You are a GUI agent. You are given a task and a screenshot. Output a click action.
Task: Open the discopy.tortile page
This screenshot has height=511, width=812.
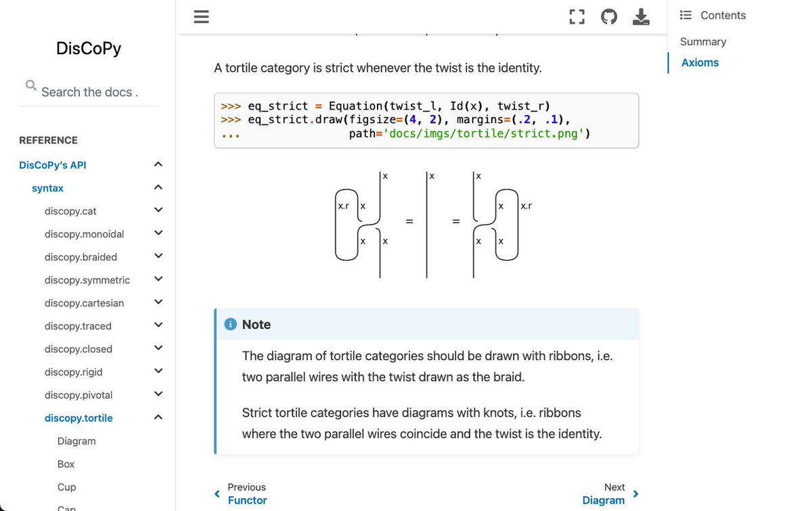(x=78, y=418)
